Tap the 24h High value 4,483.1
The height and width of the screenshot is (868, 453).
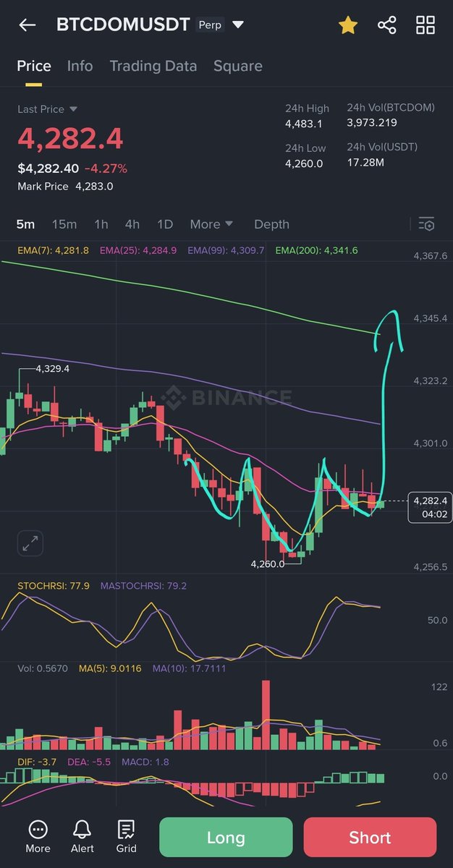(303, 124)
